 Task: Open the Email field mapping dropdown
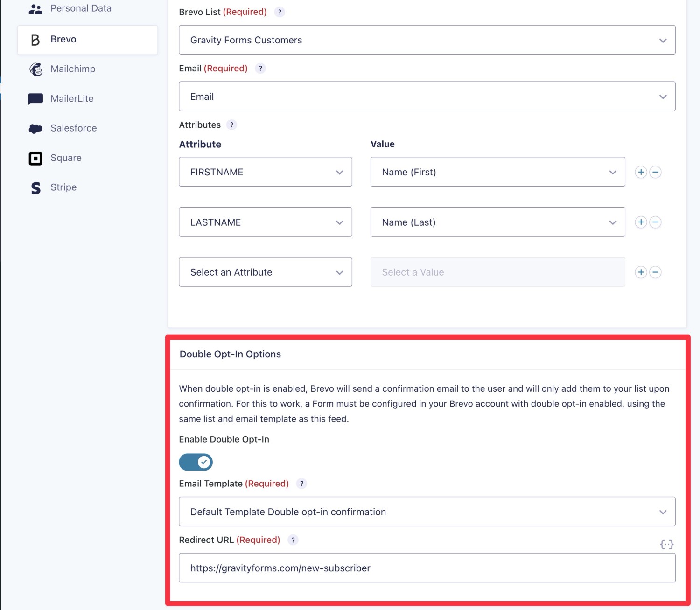(427, 97)
